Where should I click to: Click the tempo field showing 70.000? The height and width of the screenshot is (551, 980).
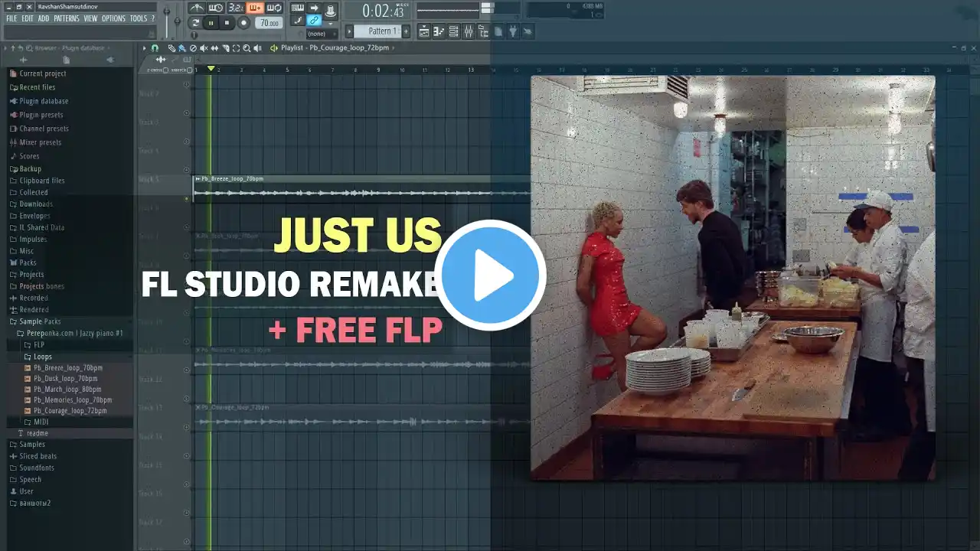[269, 23]
